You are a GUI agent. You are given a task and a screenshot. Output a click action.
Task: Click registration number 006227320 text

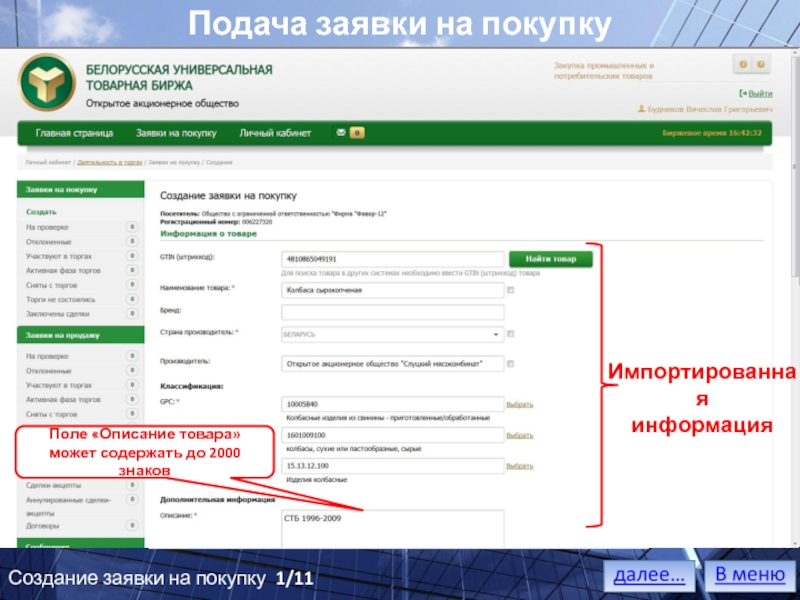257,222
